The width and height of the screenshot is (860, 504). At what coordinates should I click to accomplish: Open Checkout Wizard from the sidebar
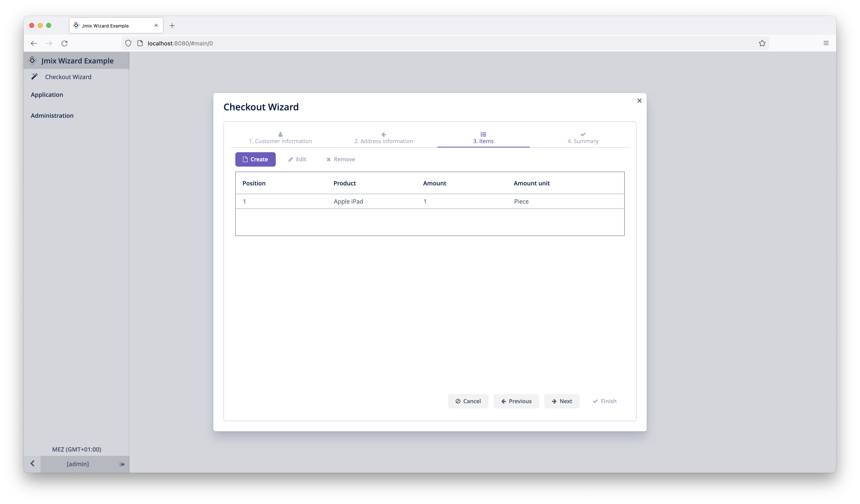point(68,77)
